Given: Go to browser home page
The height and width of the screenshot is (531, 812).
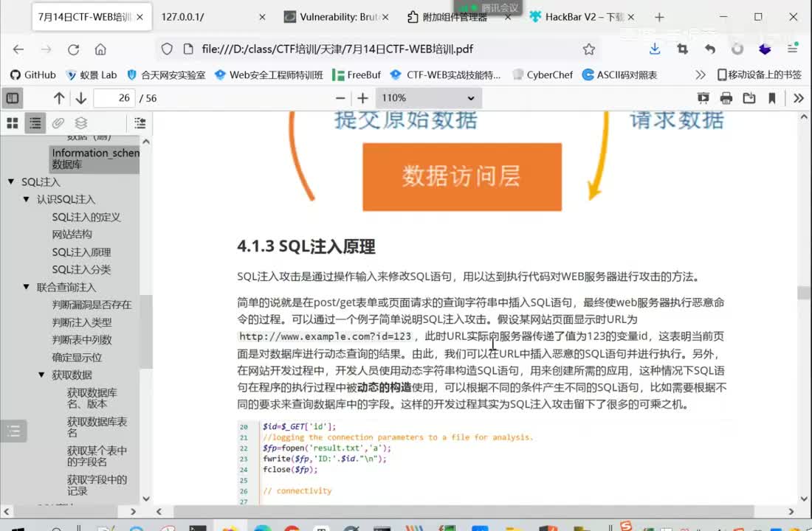Looking at the screenshot, I should click(x=100, y=49).
